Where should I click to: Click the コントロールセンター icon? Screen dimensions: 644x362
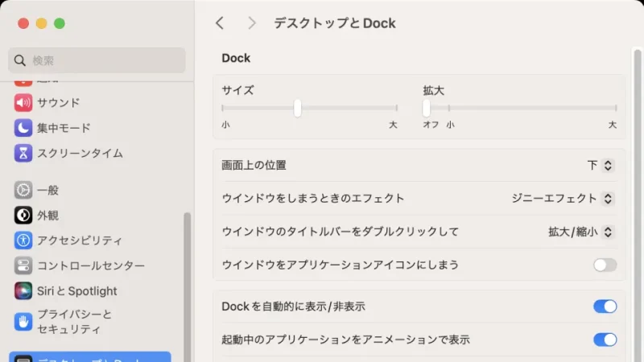23,265
